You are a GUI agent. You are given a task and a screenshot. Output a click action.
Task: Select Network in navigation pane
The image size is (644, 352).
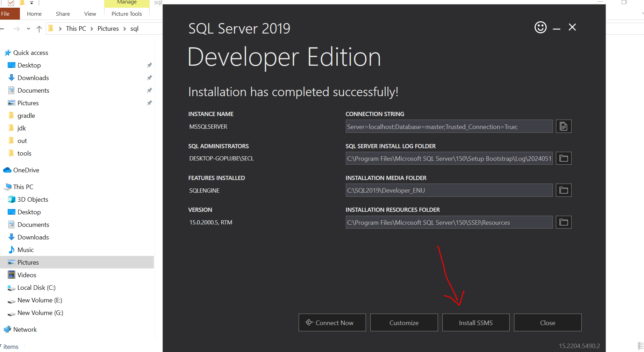click(x=25, y=330)
